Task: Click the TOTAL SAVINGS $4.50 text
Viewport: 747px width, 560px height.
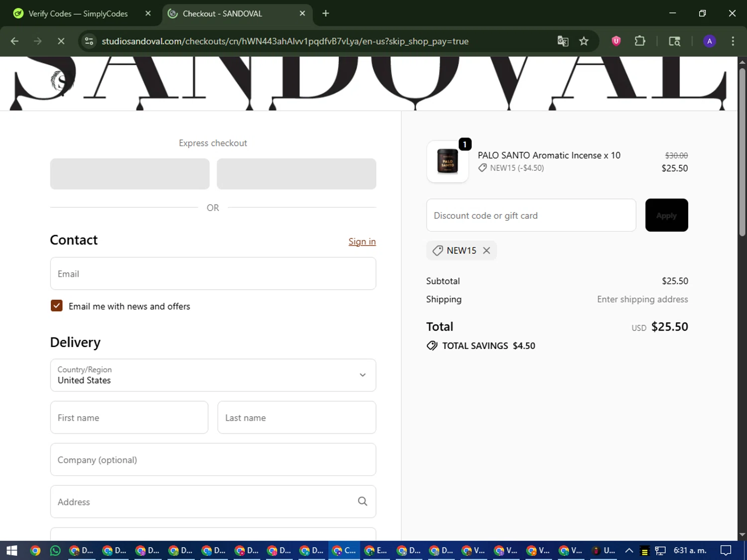Action: [x=489, y=346]
